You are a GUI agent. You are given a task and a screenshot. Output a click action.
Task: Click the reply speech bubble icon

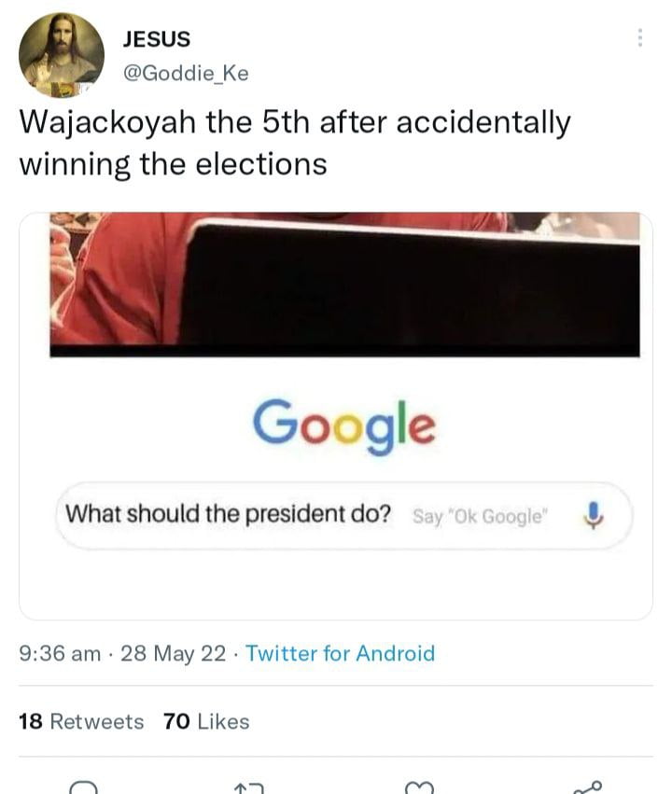84,786
